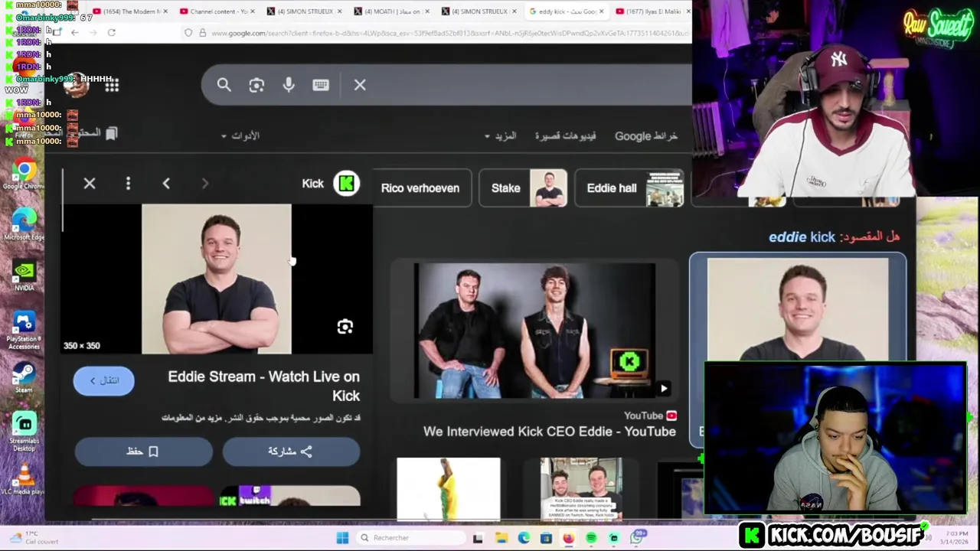The height and width of the screenshot is (551, 980).
Task: Open We Interviewed Kick CEO Eddie video title
Action: tap(550, 432)
